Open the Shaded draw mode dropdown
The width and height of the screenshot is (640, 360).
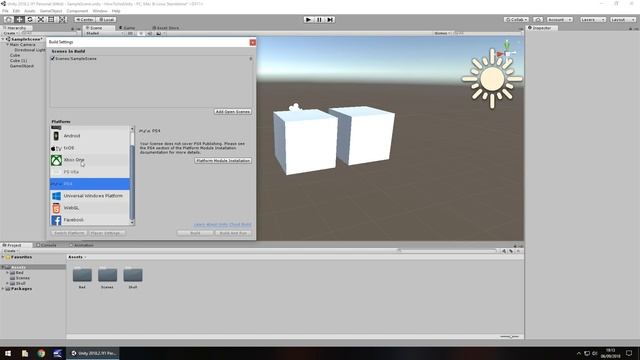[x=104, y=33]
